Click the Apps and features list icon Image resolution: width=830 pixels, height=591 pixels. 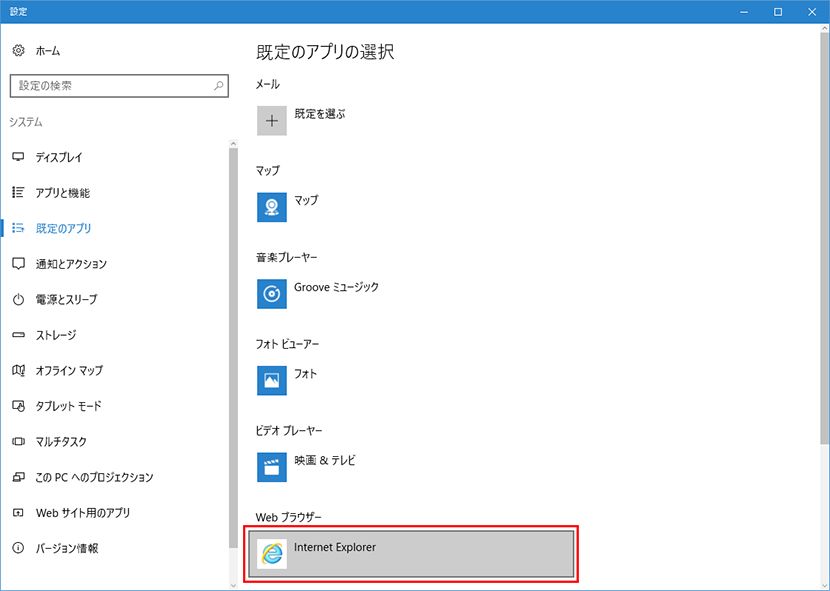[19, 192]
